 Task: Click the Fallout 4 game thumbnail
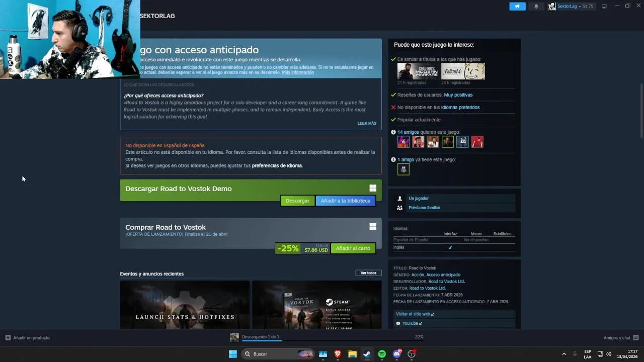[x=463, y=71]
